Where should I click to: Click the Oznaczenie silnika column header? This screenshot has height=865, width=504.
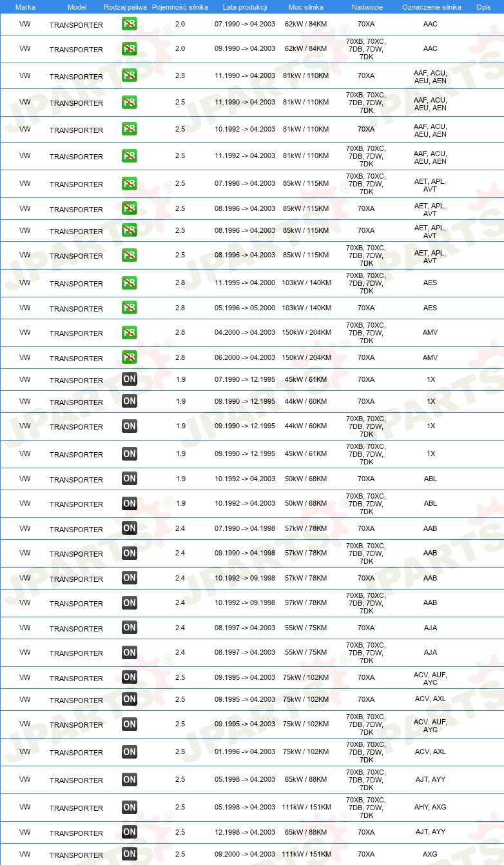tap(431, 6)
